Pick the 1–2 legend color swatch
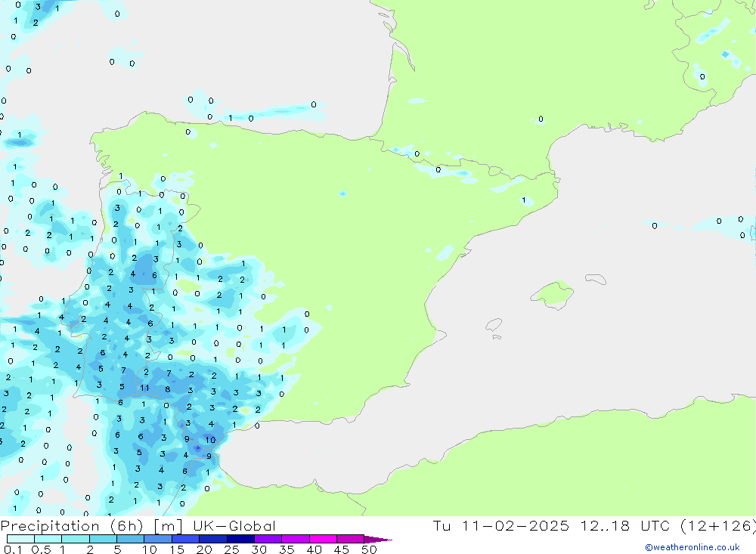 [76, 539]
